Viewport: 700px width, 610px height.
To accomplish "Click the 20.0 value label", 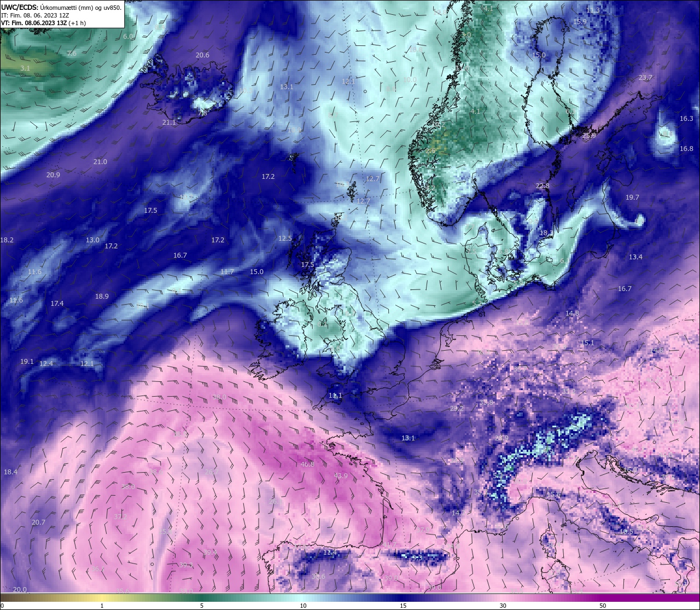I will [x=20, y=589].
